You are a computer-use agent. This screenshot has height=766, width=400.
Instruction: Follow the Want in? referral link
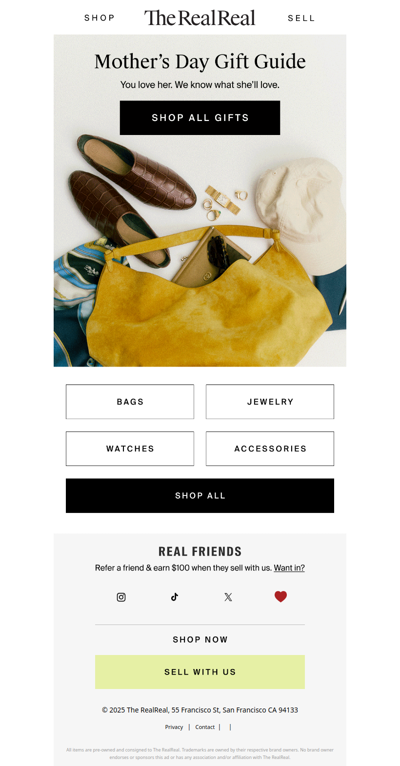click(x=289, y=568)
